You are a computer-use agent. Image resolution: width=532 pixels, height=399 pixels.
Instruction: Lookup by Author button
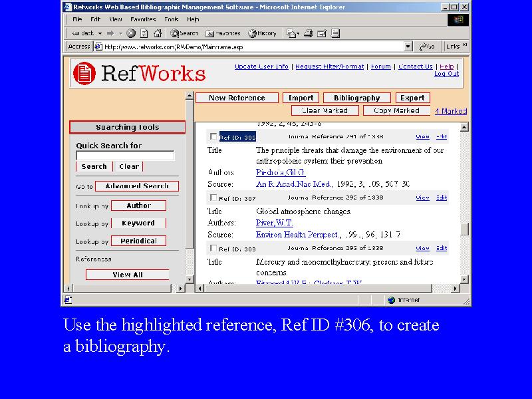tap(139, 205)
